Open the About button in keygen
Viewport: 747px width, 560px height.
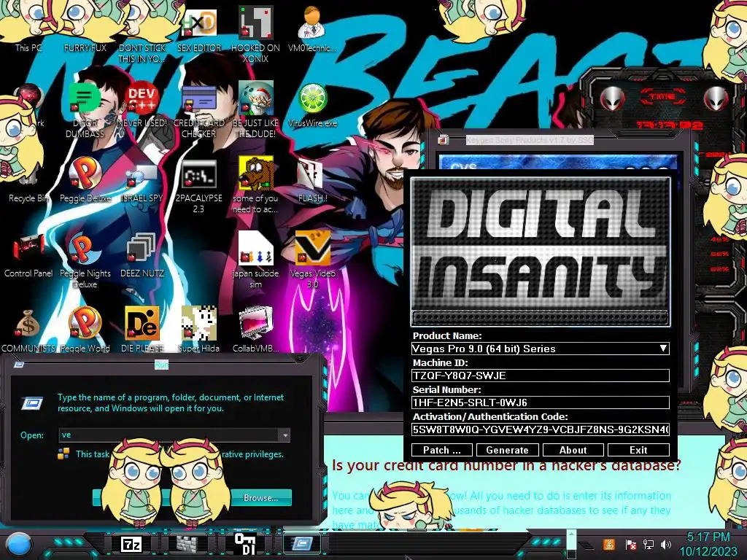click(573, 450)
